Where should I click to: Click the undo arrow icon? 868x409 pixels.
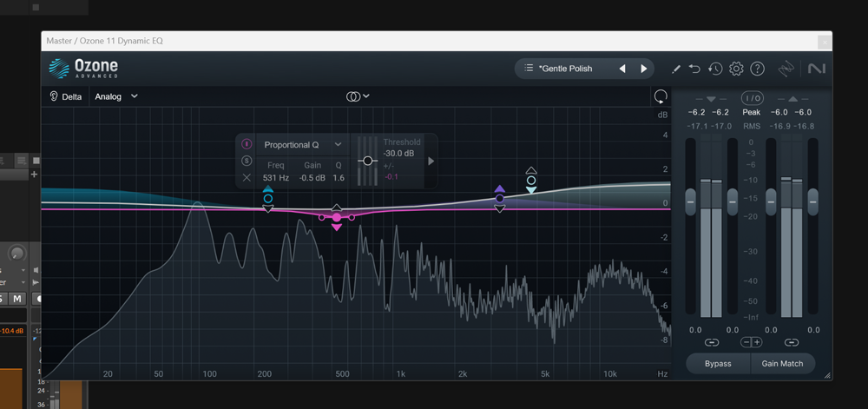coord(694,69)
